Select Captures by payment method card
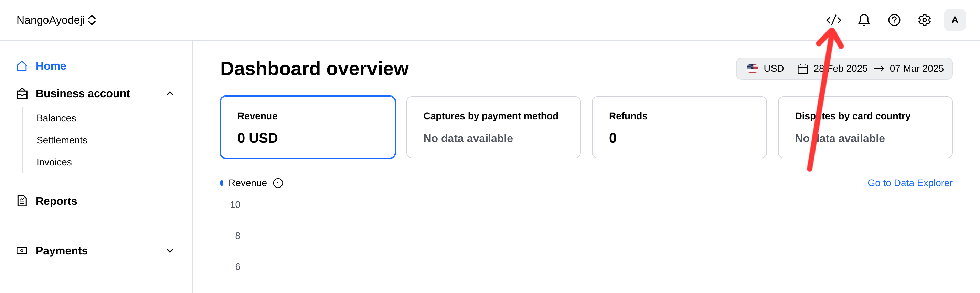Image resolution: width=980 pixels, height=293 pixels. (493, 127)
